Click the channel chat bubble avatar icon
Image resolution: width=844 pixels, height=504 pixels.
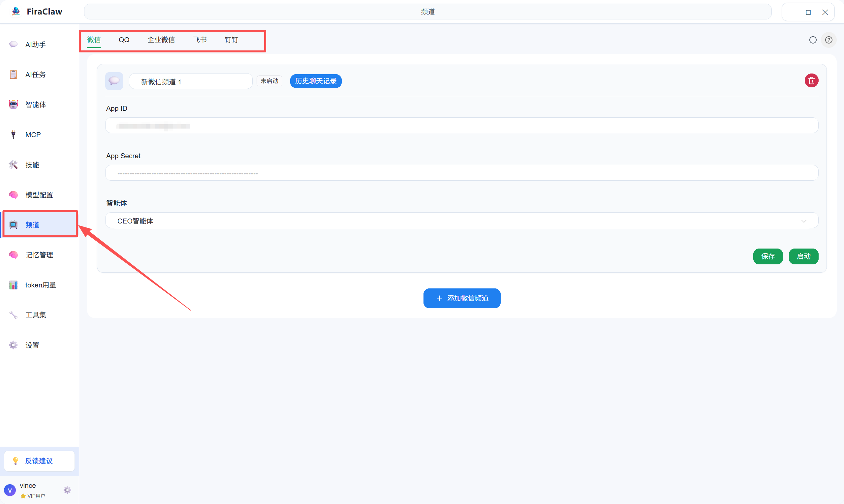[114, 81]
